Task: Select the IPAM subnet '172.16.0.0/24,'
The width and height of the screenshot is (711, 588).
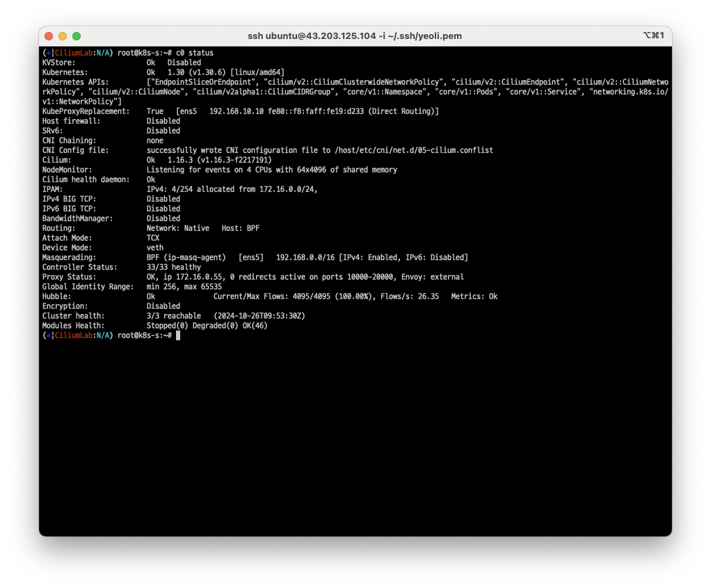Action: (289, 190)
